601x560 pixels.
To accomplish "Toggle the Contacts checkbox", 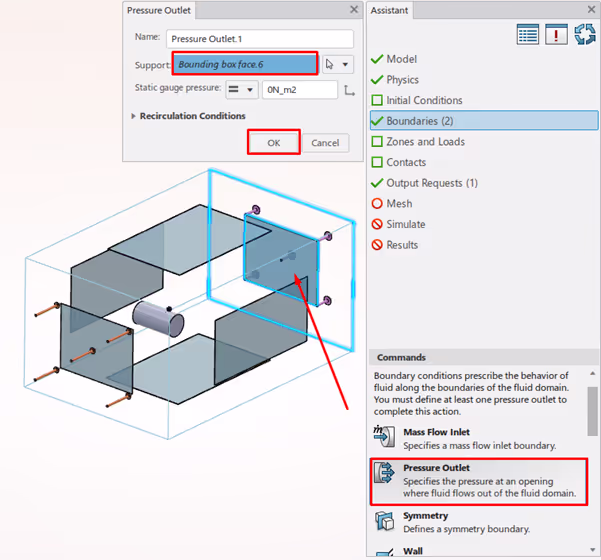I will [377, 163].
